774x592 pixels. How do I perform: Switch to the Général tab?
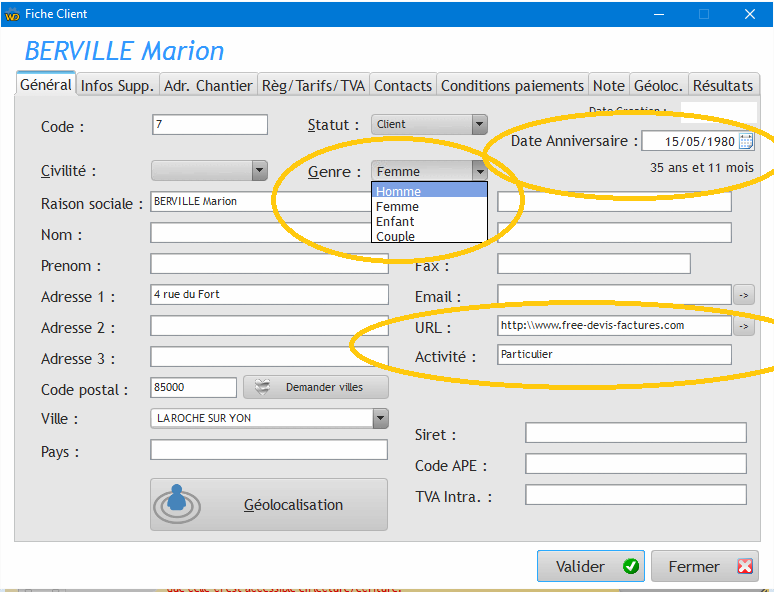[46, 84]
